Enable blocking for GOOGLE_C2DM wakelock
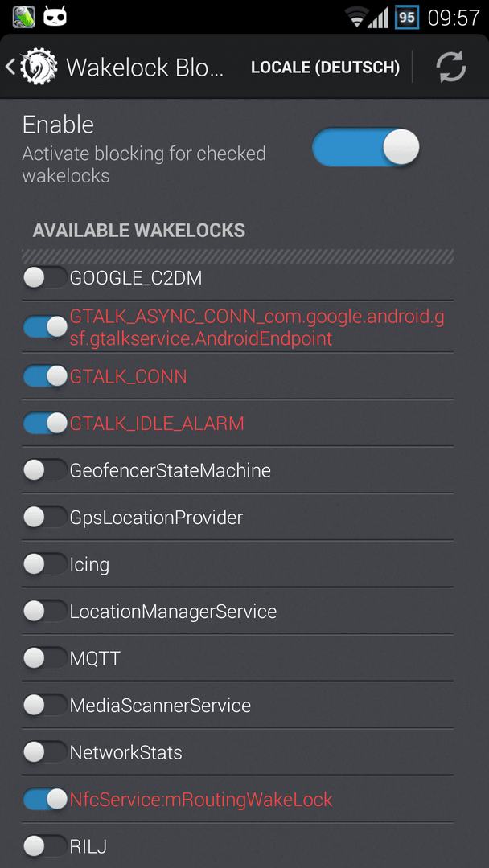 click(x=45, y=277)
